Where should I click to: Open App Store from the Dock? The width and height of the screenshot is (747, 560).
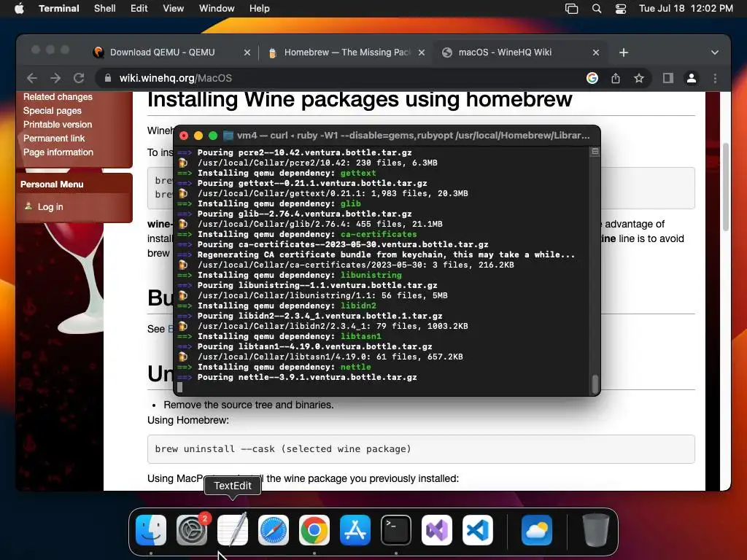coord(355,530)
